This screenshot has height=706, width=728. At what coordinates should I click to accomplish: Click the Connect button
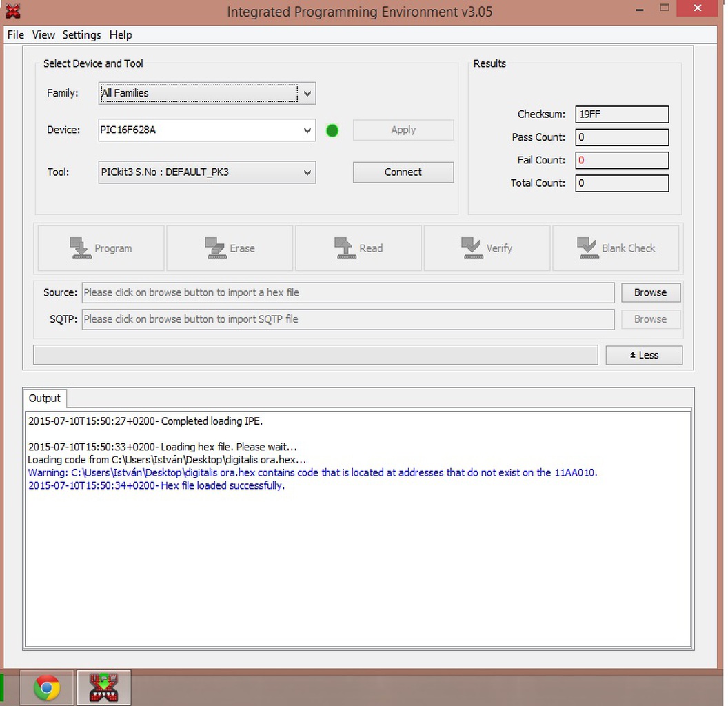pyautogui.click(x=403, y=172)
